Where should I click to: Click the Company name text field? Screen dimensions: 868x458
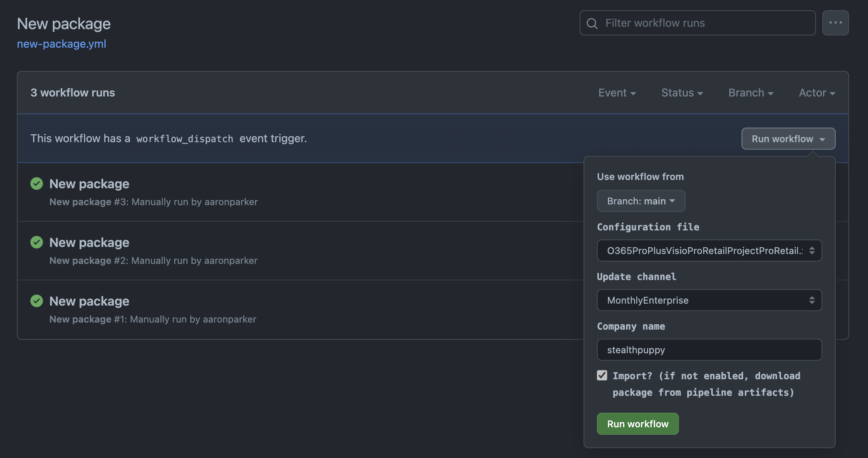coord(709,350)
